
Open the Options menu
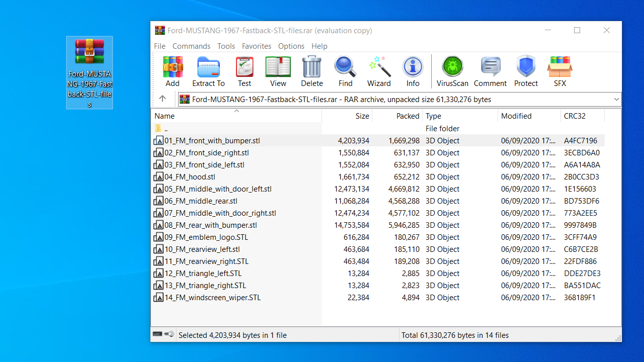[x=291, y=46]
